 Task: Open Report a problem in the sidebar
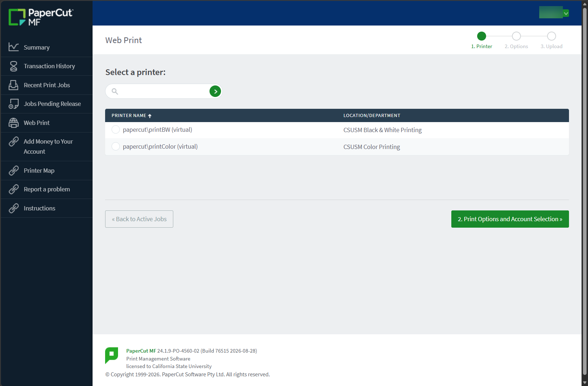click(x=47, y=189)
